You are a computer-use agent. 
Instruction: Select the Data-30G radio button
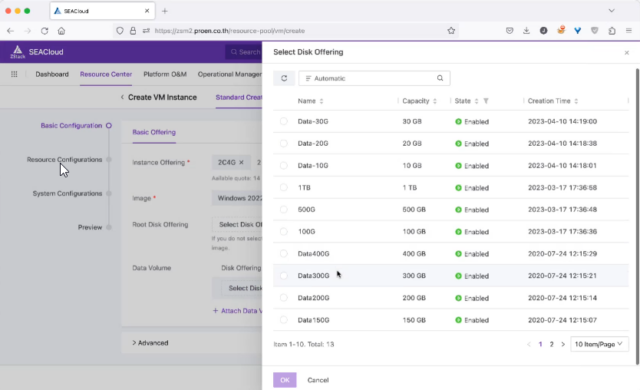[x=284, y=121]
